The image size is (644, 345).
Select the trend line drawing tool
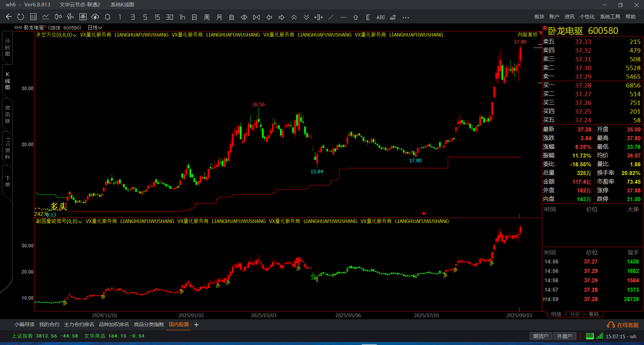point(331,17)
